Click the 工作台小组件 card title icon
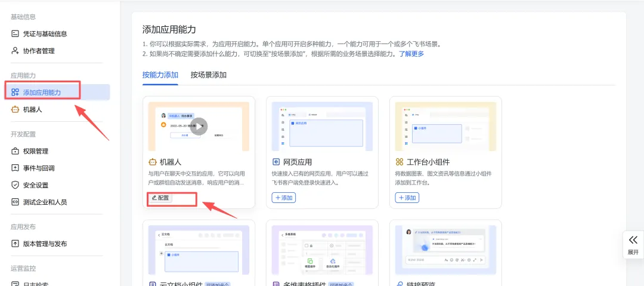Screen dimensions: 644x286 [399, 162]
